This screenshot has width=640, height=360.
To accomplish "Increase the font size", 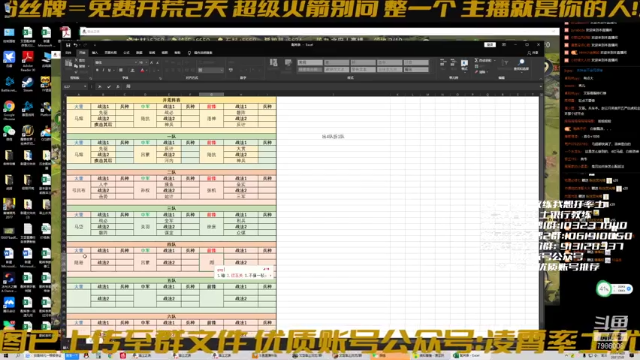I will point(151,62).
